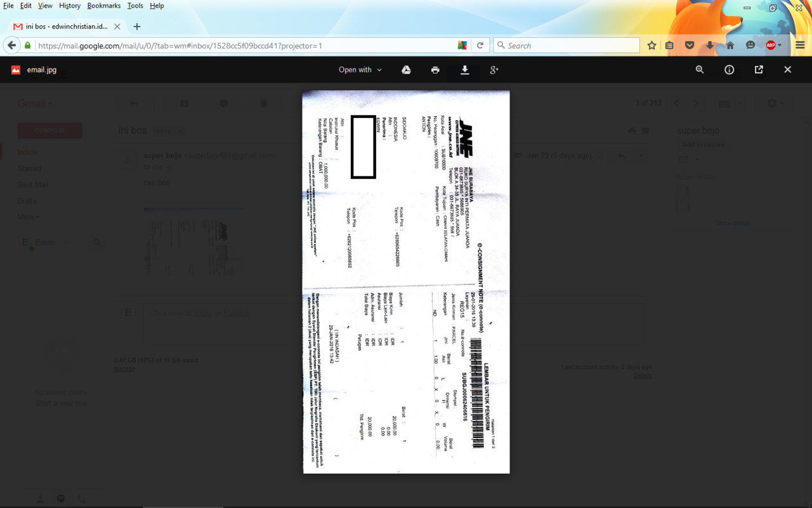Click the secure padlock site identity icon
Screen dimensions: 812x508
(x=27, y=46)
